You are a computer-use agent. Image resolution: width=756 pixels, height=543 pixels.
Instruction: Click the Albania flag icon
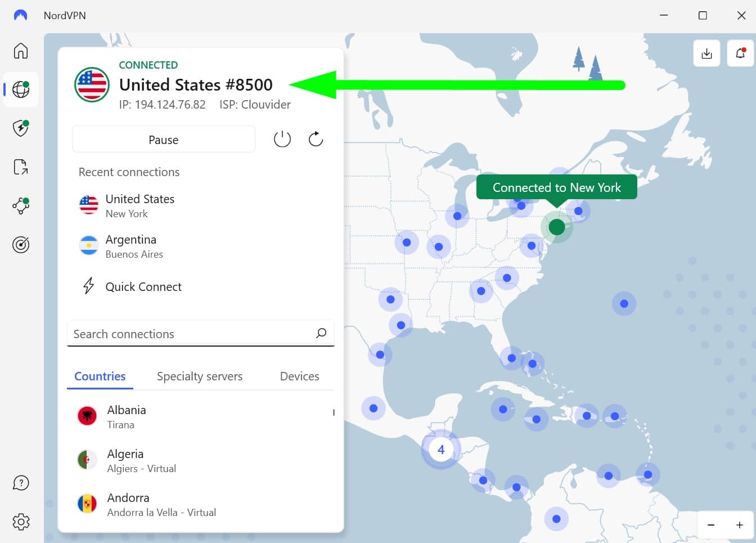(x=87, y=416)
